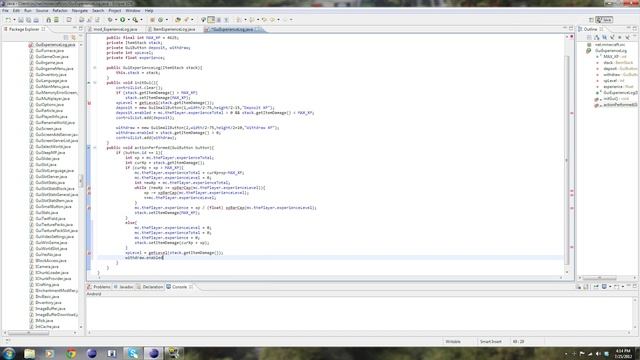Click the New Java Package toolbar icon
The height and width of the screenshot is (360, 640).
coord(152,20)
